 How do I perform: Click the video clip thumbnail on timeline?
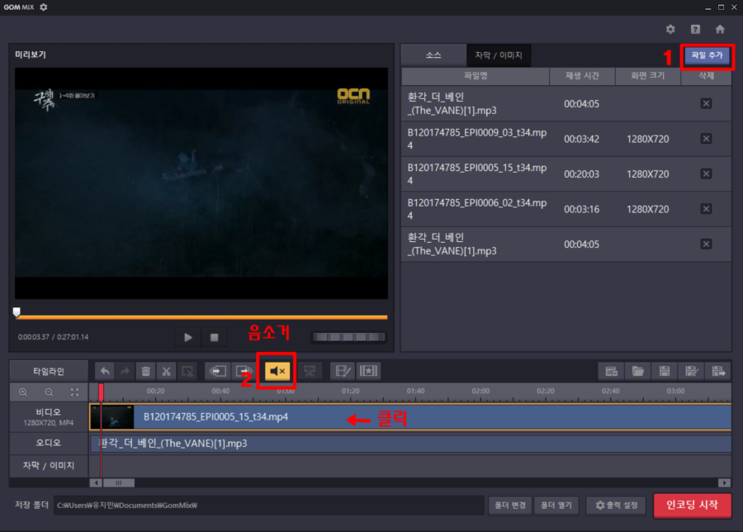pyautogui.click(x=112, y=417)
